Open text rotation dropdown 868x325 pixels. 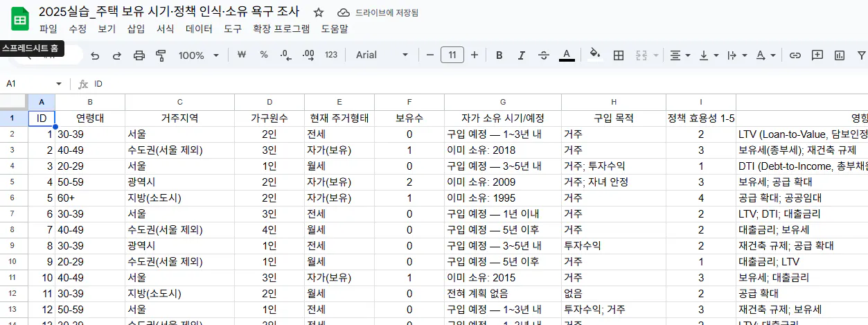[x=765, y=55]
